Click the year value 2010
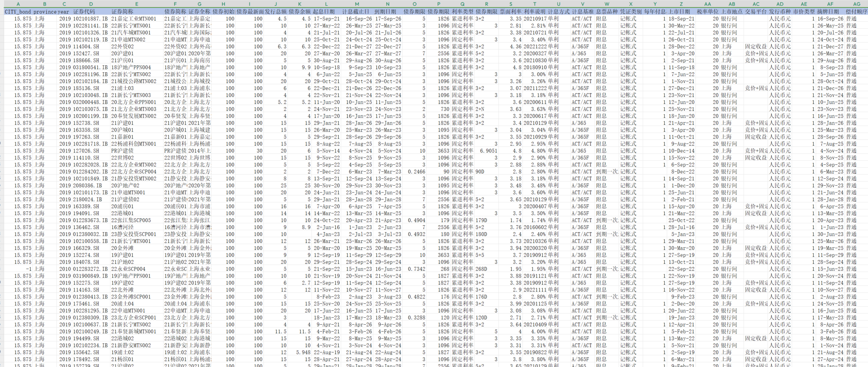 (x=64, y=269)
